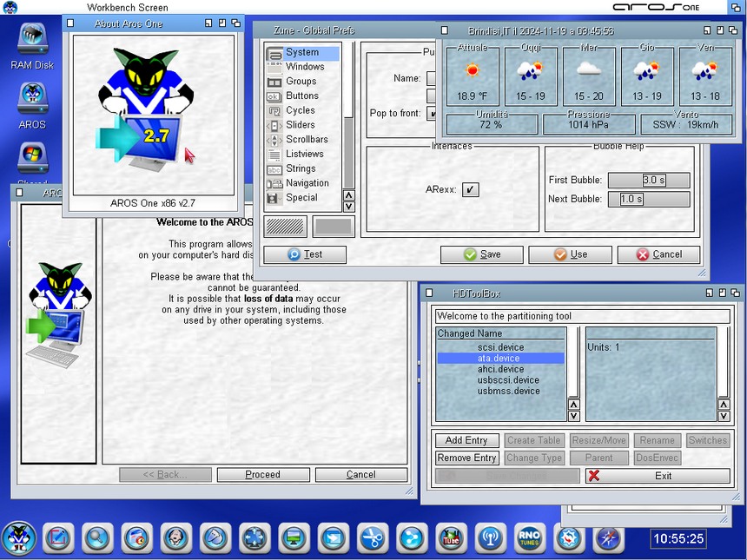
Task: Cancel the Zune Global Prefs window
Action: [659, 254]
